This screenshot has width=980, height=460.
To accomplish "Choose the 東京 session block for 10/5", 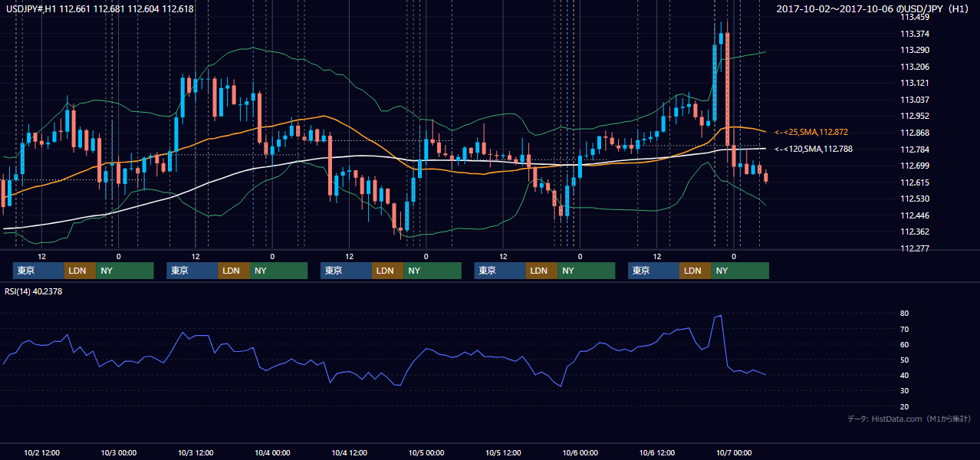I will pos(500,271).
